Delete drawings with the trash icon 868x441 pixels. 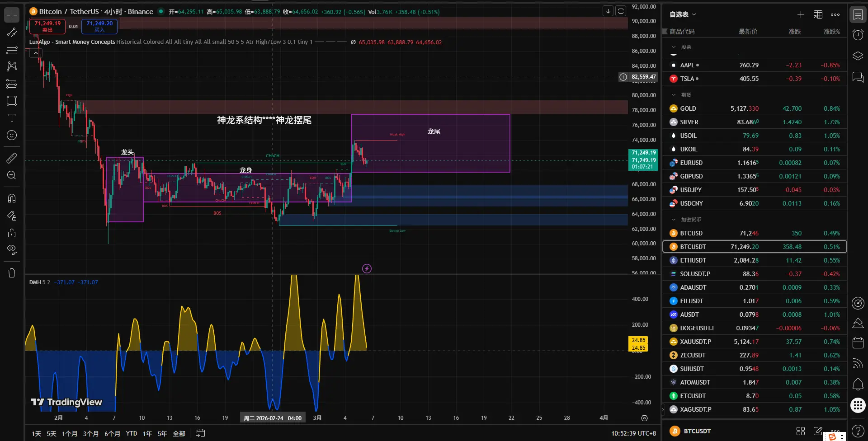coord(12,273)
